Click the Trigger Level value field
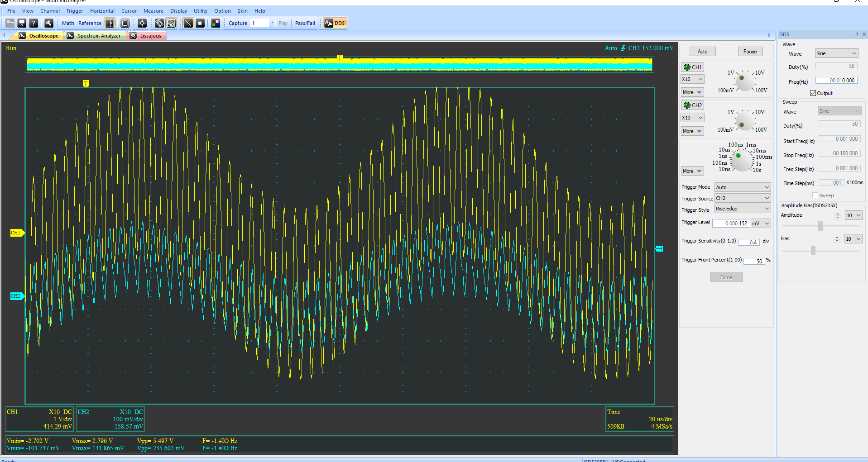This screenshot has height=462, width=868. (x=731, y=224)
